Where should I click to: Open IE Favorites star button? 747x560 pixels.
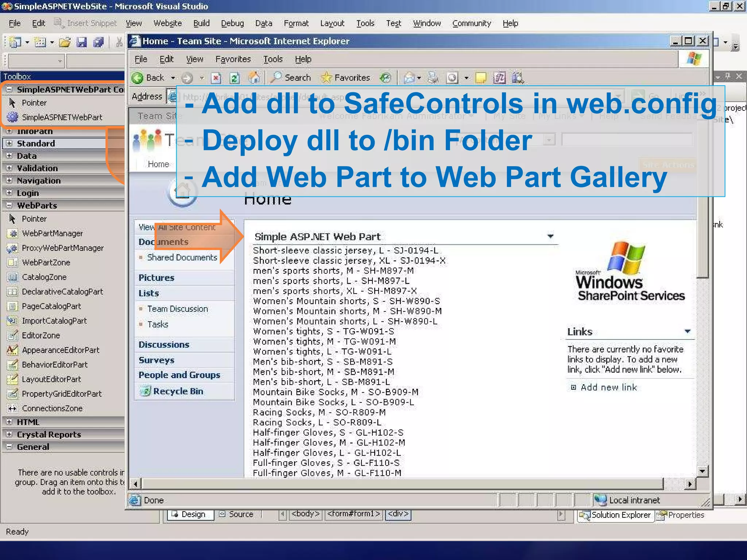pos(345,78)
